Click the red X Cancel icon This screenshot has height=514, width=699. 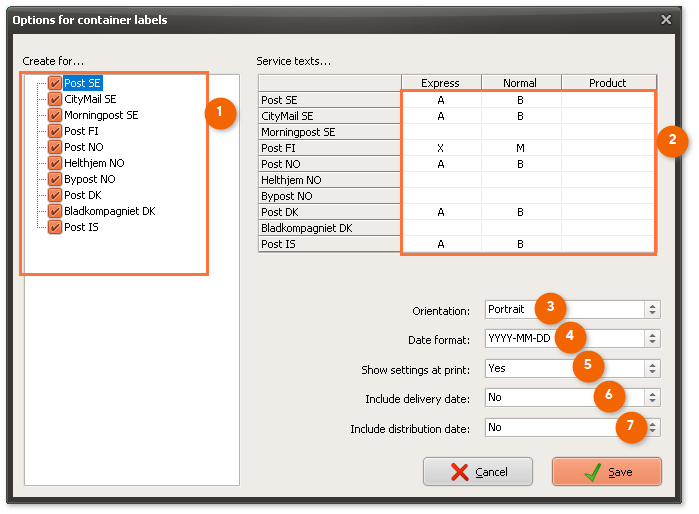tap(459, 472)
